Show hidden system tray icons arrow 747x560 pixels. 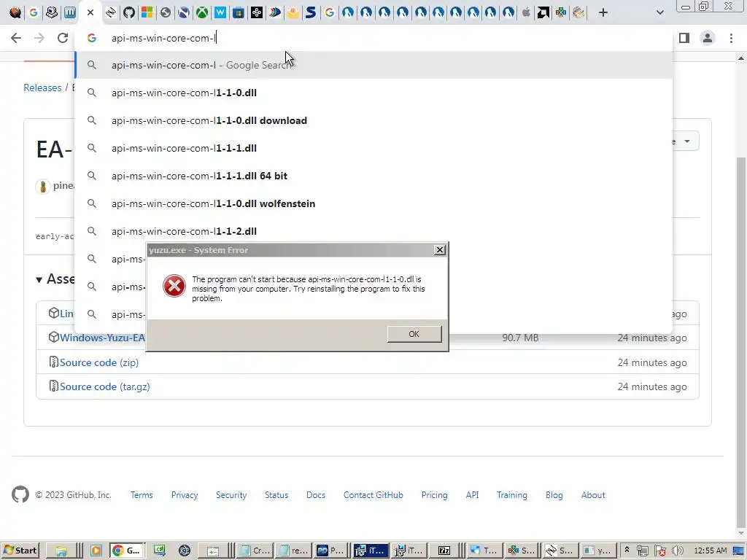[627, 550]
